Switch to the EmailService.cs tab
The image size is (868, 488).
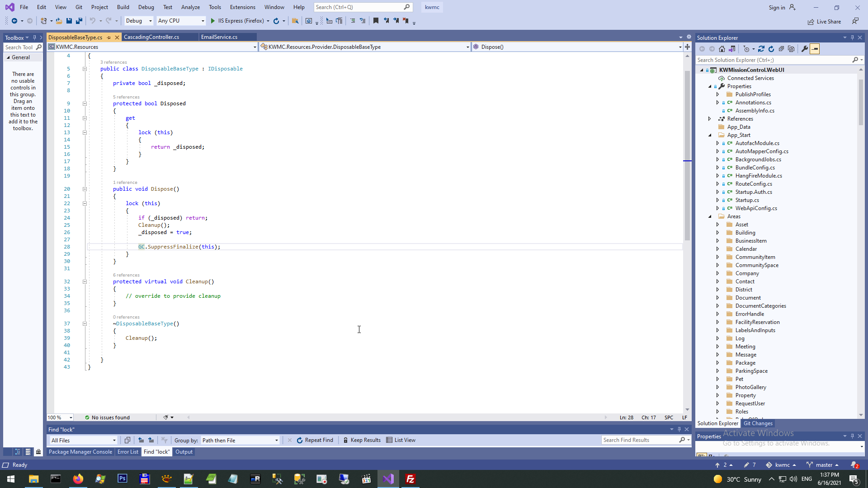219,37
